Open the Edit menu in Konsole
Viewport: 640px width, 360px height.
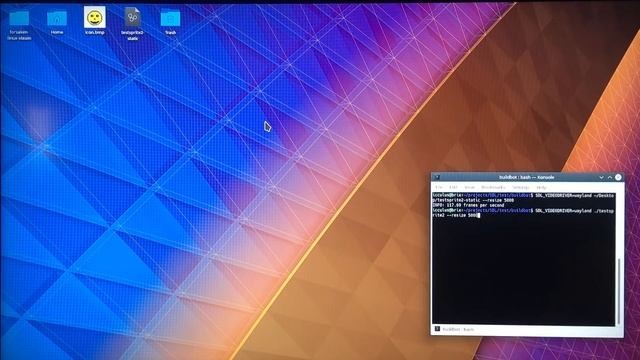[x=453, y=187]
